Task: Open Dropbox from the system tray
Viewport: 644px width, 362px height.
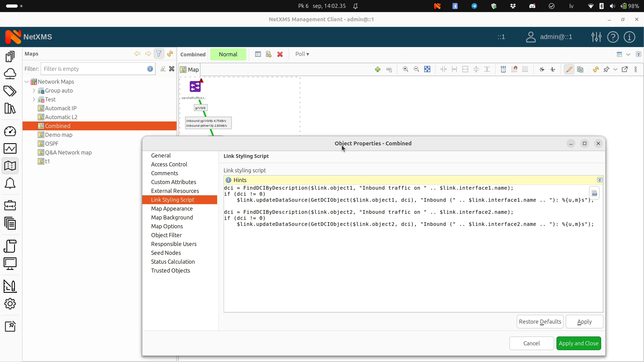Action: pos(513,6)
